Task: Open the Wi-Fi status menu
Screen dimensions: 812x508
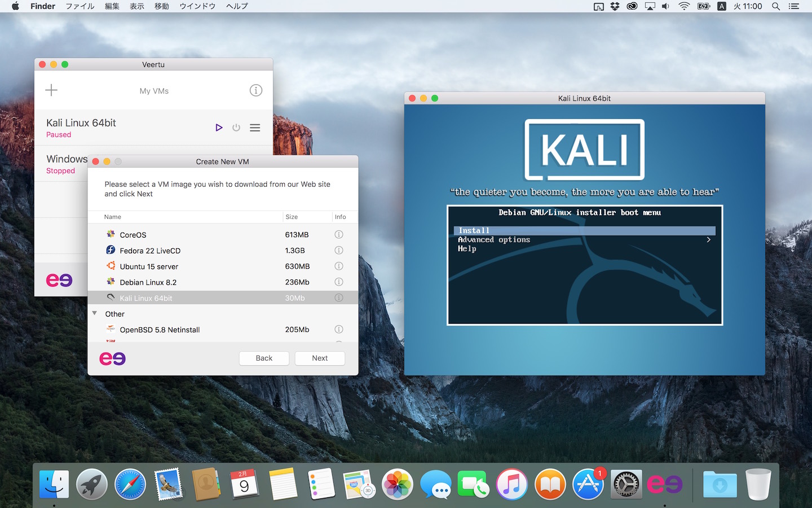Action: pyautogui.click(x=684, y=6)
